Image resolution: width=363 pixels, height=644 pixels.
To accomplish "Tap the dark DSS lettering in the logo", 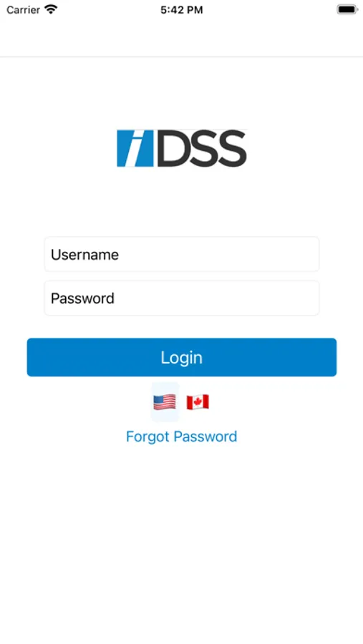I will coord(201,148).
